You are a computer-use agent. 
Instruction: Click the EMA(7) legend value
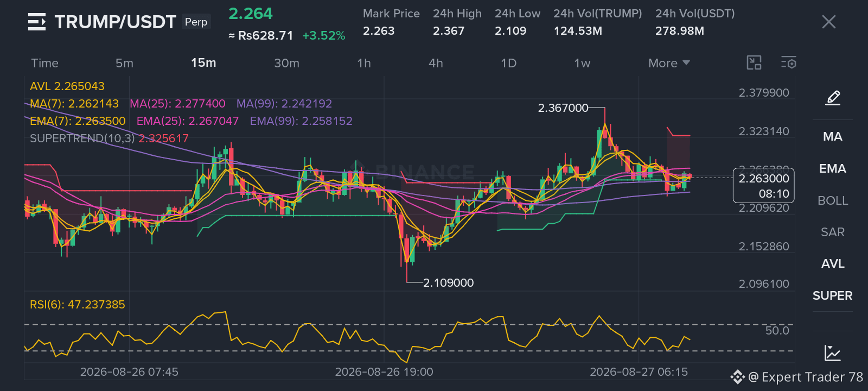(x=78, y=121)
